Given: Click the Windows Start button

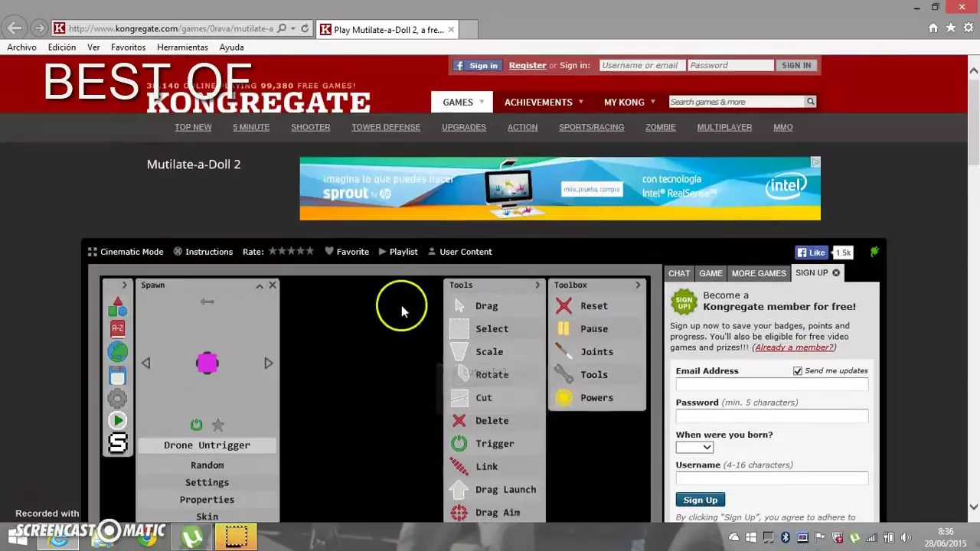Looking at the screenshot, I should click(x=17, y=537).
